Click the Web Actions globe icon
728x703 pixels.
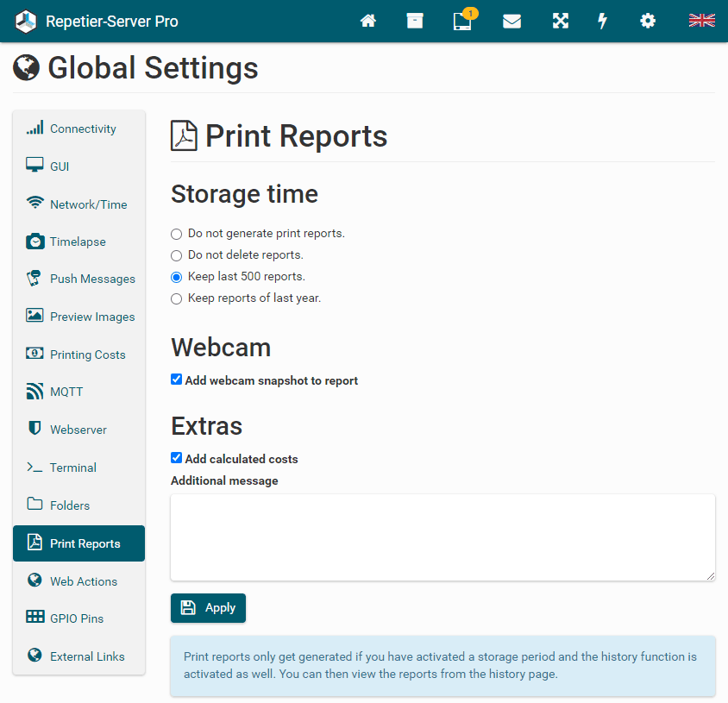35,581
